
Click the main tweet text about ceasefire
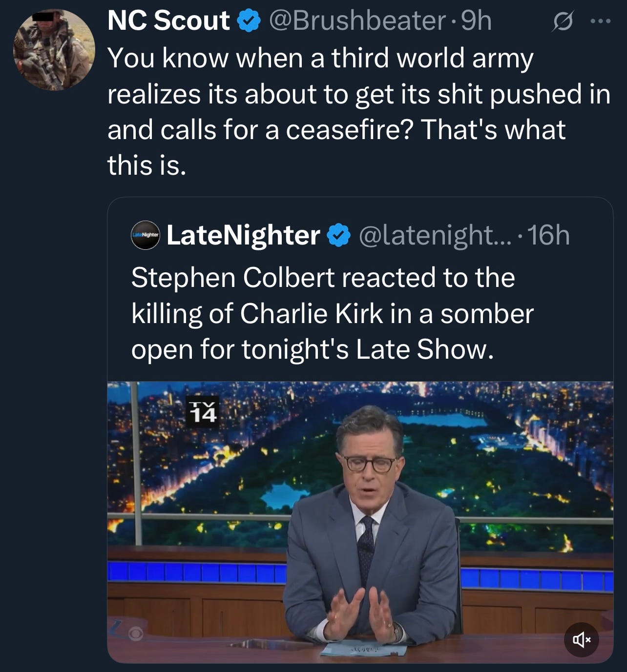(359, 111)
